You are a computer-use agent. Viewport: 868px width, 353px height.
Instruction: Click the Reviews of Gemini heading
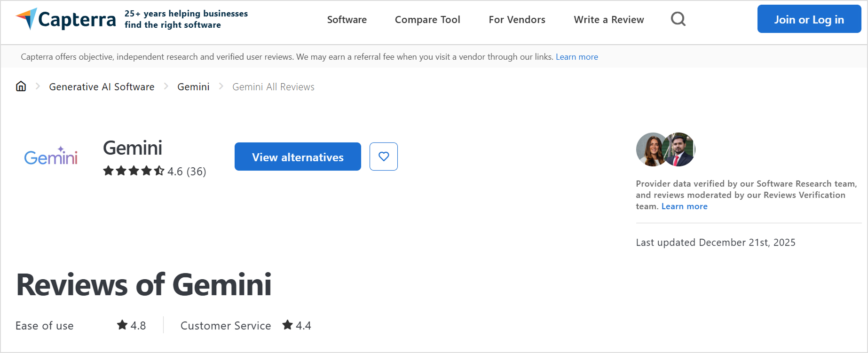144,284
